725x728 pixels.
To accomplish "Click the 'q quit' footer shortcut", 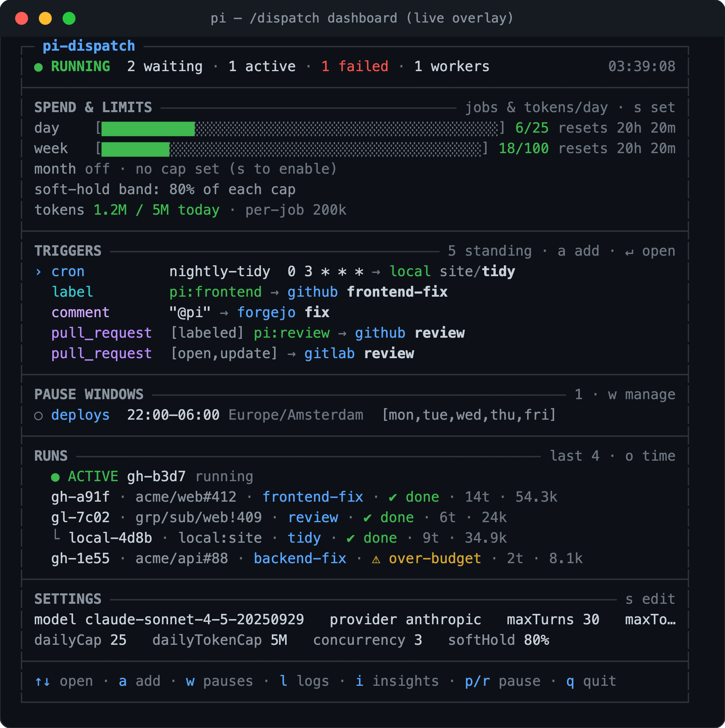I will [591, 681].
